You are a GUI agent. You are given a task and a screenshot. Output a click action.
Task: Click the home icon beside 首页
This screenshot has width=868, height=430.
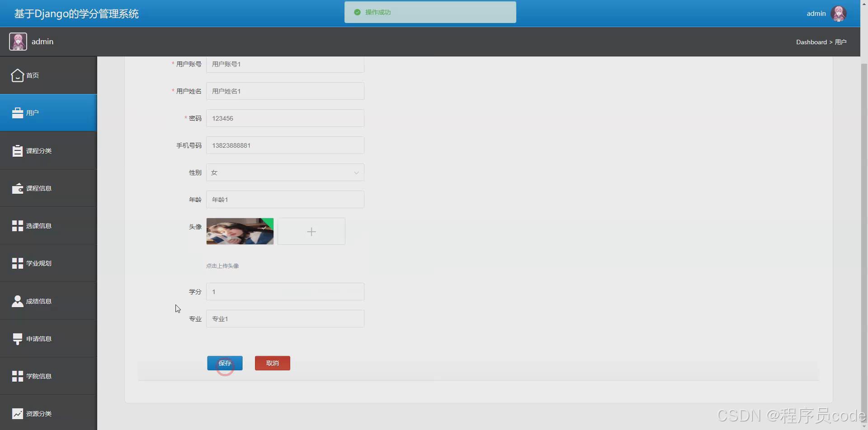17,75
